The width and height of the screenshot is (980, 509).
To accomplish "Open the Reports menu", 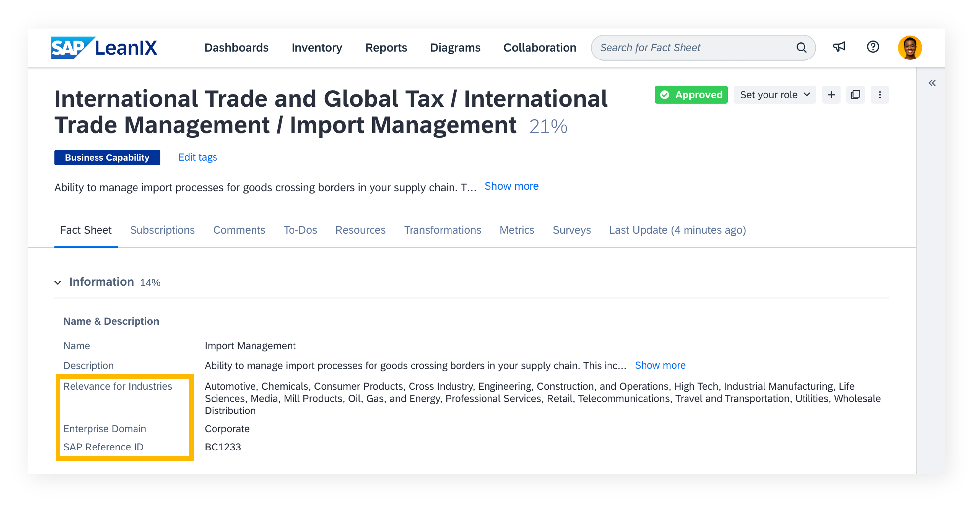I will click(x=386, y=48).
